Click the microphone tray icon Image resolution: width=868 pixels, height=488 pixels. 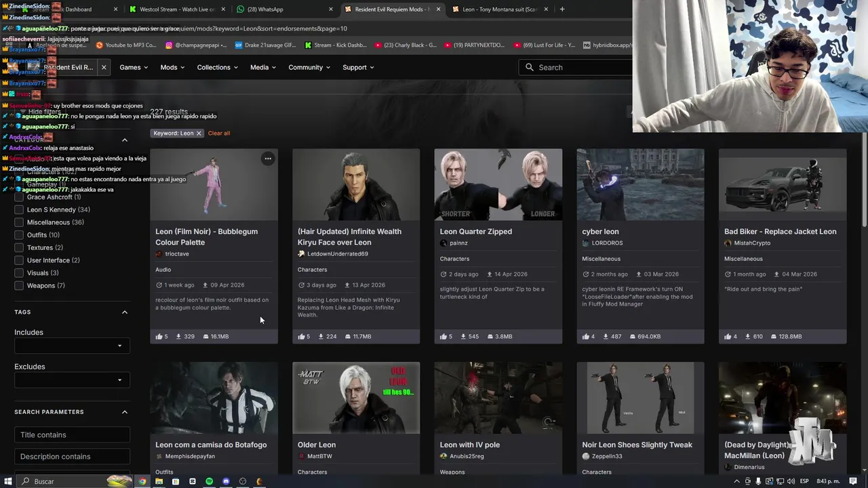click(758, 481)
